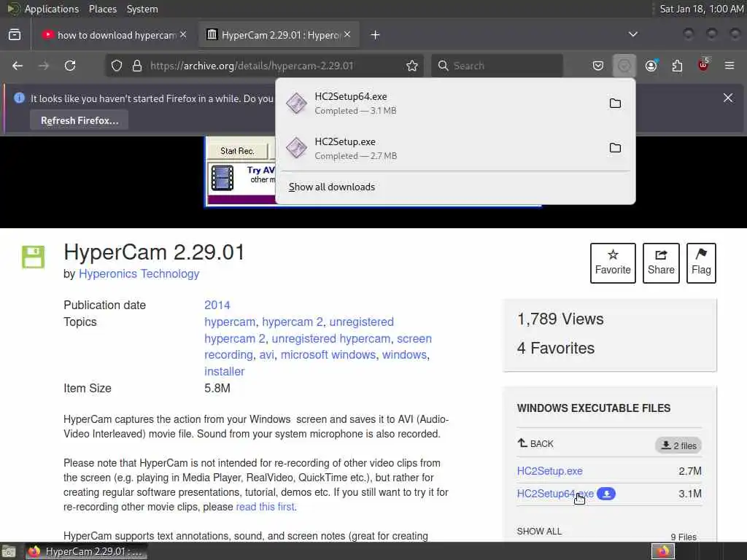747x560 pixels.
Task: Bookmark this page with star icon
Action: pyautogui.click(x=412, y=66)
